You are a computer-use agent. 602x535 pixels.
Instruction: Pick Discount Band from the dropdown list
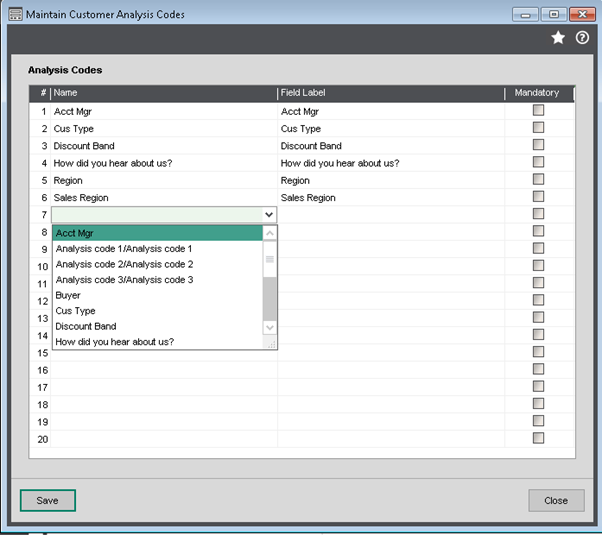click(157, 326)
